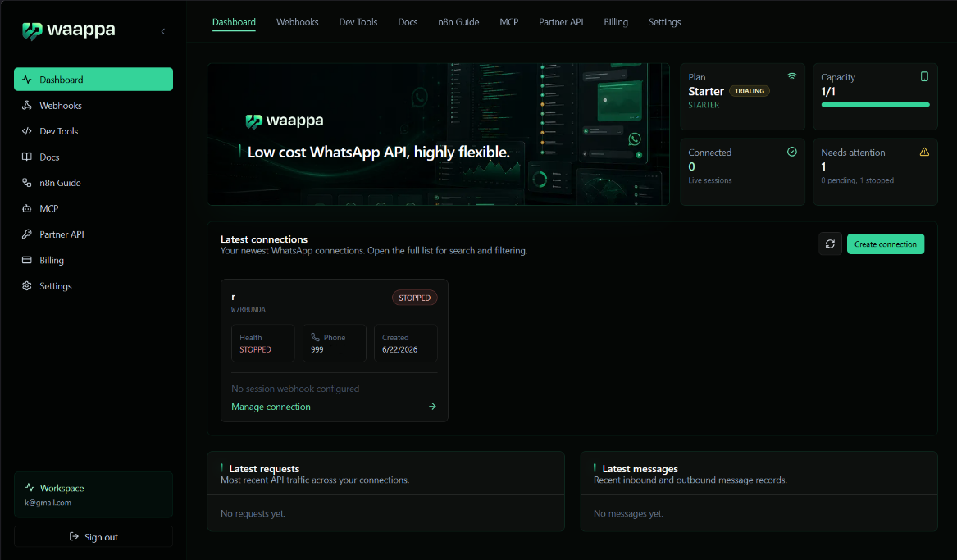Click the Partner API key icon
Screen dimensions: 957x560
coord(27,234)
